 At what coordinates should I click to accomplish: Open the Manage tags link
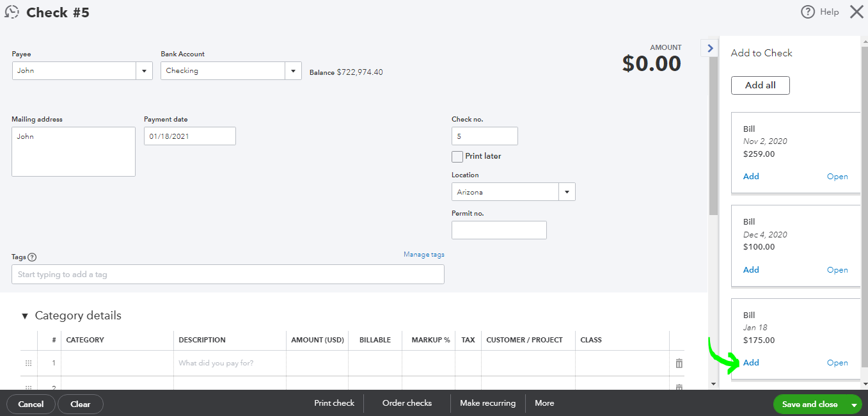[424, 255]
